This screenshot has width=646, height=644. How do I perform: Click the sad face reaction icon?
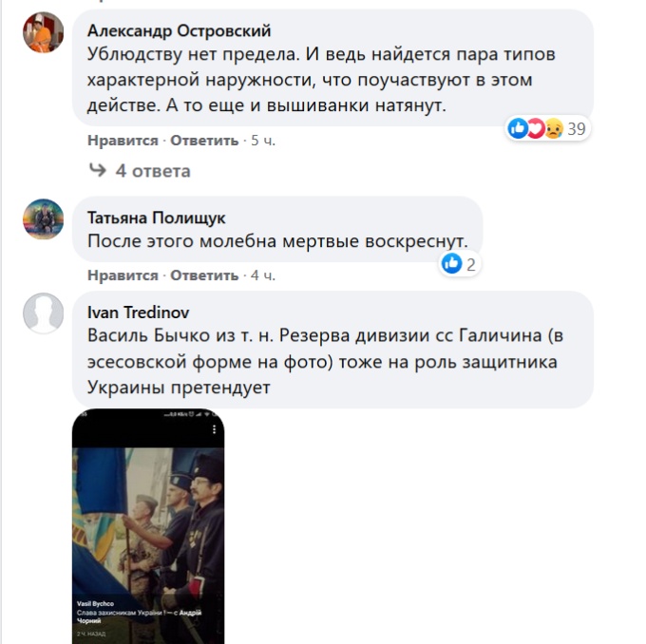[x=554, y=128]
